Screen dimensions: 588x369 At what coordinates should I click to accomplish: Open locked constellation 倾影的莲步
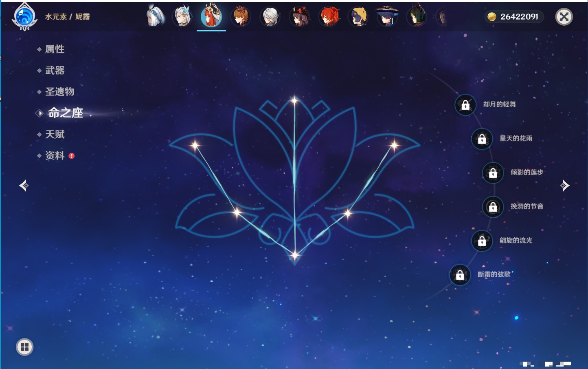(x=493, y=172)
